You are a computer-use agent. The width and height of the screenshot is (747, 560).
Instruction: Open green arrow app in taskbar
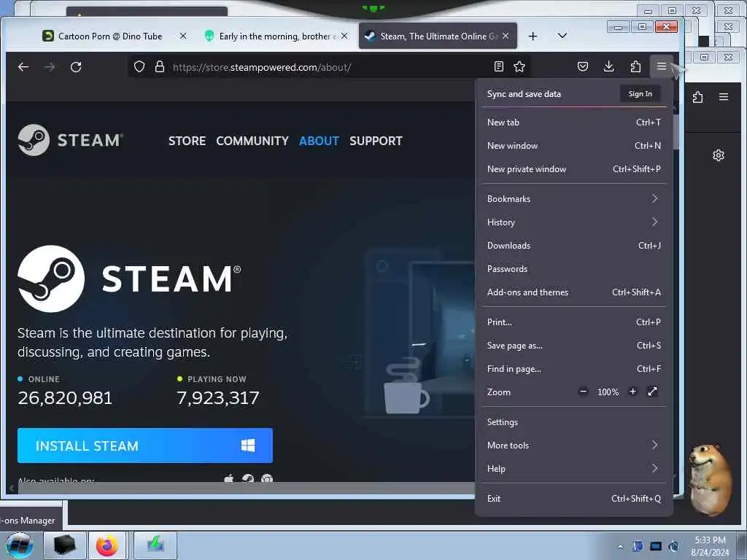click(155, 545)
